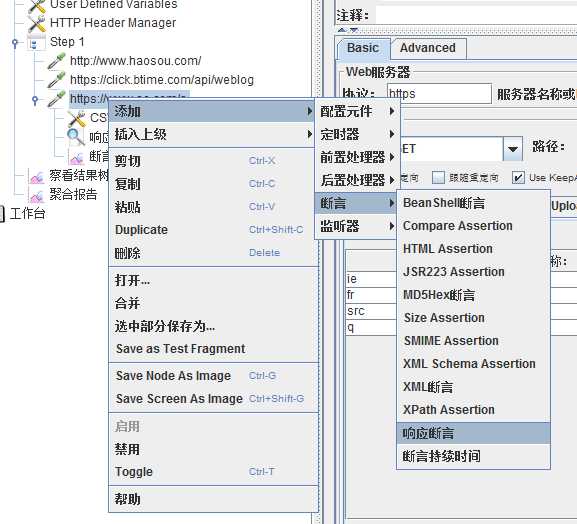Screen dimensions: 577x524
Task: Click the magnifier icon of the 响应 element
Action: pyautogui.click(x=76, y=137)
